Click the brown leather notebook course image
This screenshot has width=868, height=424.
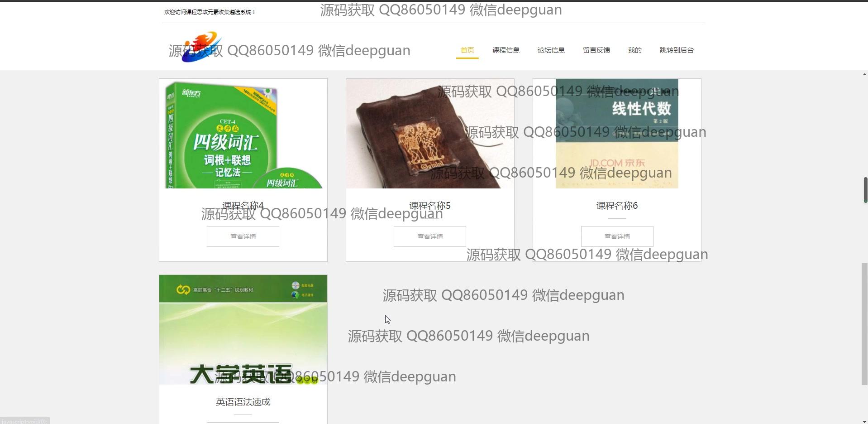coord(429,134)
